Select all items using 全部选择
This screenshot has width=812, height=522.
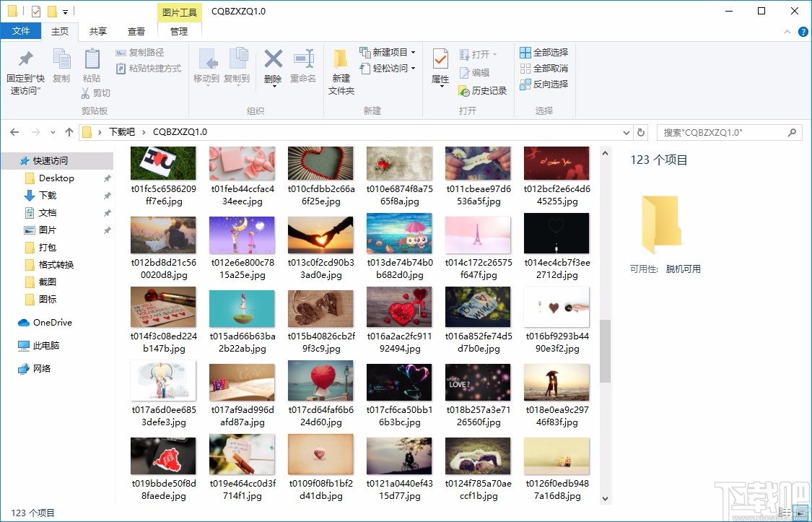coord(543,52)
